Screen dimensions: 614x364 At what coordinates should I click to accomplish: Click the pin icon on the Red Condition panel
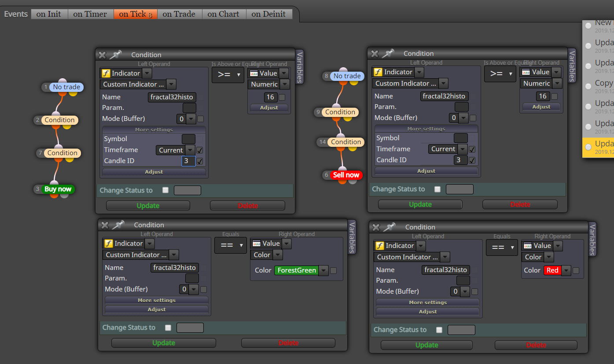[389, 227]
